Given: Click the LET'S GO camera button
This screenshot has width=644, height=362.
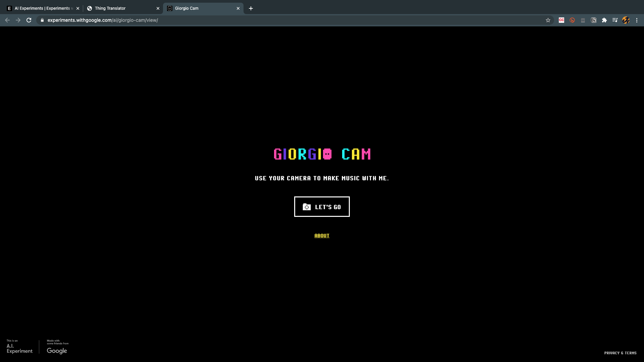Looking at the screenshot, I should coord(322,207).
